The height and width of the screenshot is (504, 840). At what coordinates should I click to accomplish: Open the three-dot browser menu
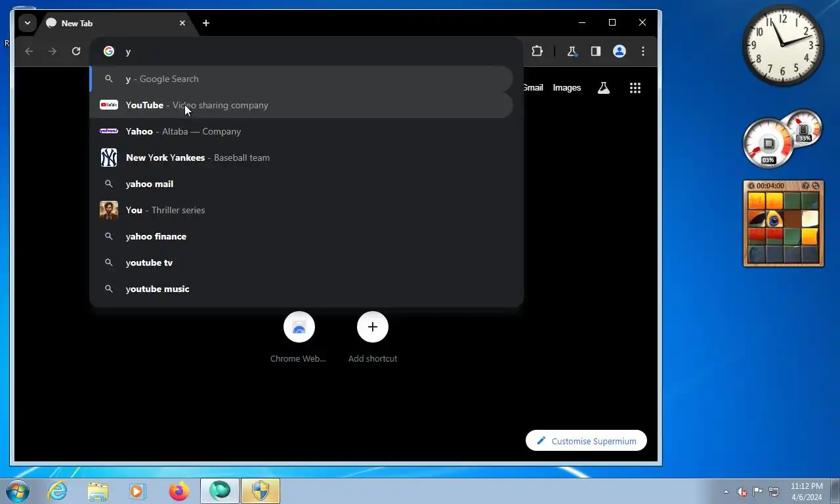click(642, 51)
